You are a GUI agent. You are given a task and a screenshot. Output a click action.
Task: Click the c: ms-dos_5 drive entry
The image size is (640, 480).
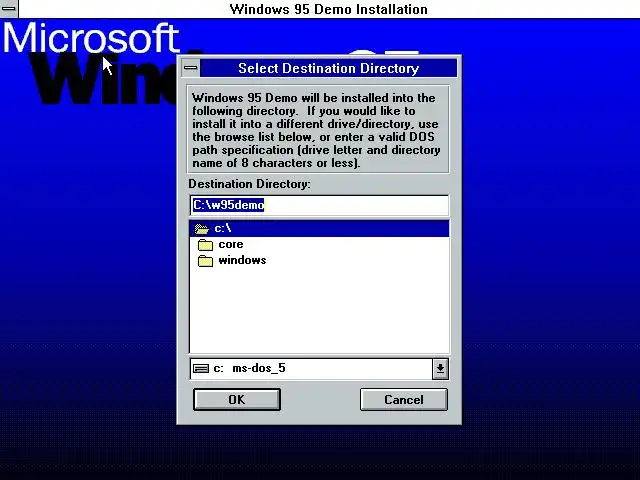coord(311,369)
